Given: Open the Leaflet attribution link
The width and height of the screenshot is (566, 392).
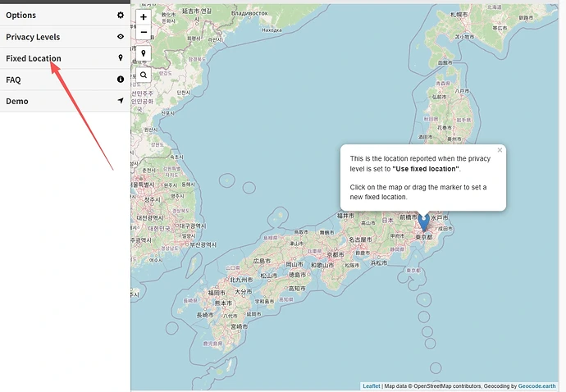Looking at the screenshot, I should point(372,386).
